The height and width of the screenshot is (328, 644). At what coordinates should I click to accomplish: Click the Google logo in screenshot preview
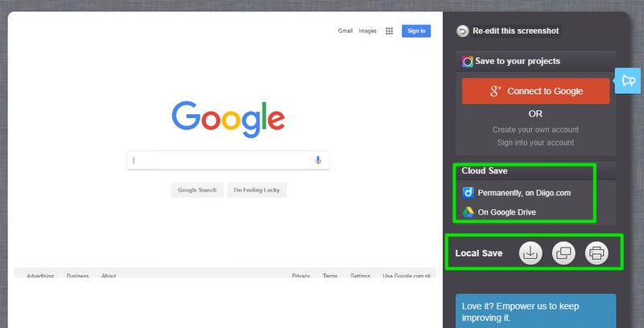point(229,119)
